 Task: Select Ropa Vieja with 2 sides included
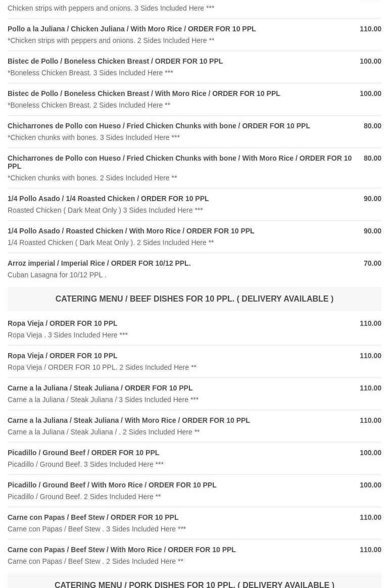63,356
